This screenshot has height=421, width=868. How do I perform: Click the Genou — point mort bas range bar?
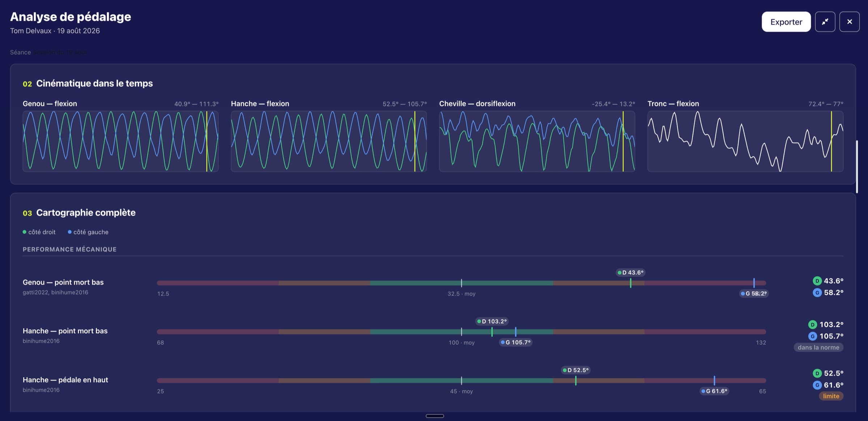point(461,283)
